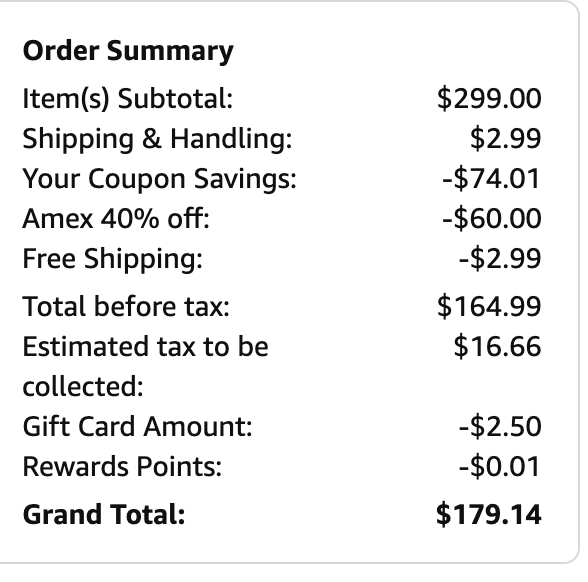Click the -$2.50 gift card amount
The width and height of the screenshot is (588, 582).
(500, 427)
